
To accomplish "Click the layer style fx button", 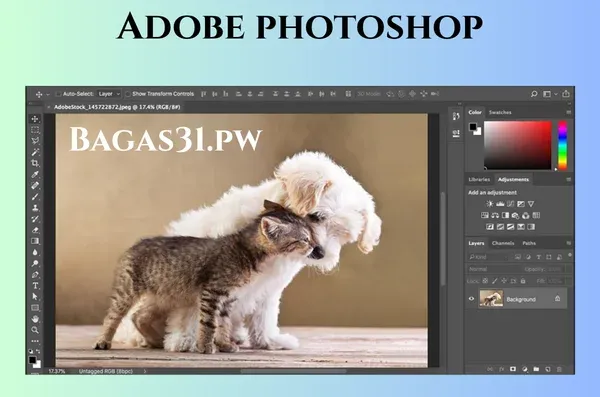I will tap(501, 369).
